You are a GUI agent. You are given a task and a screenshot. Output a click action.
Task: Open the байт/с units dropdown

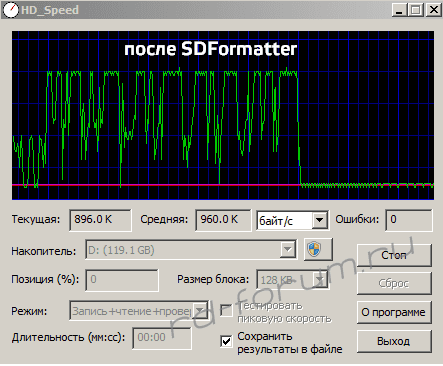319,220
